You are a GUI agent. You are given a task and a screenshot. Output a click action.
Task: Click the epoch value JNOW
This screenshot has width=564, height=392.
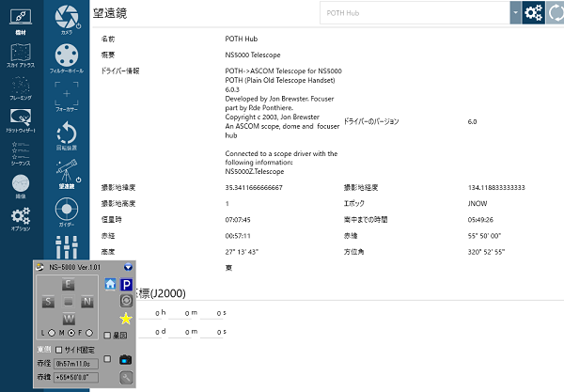pyautogui.click(x=478, y=204)
